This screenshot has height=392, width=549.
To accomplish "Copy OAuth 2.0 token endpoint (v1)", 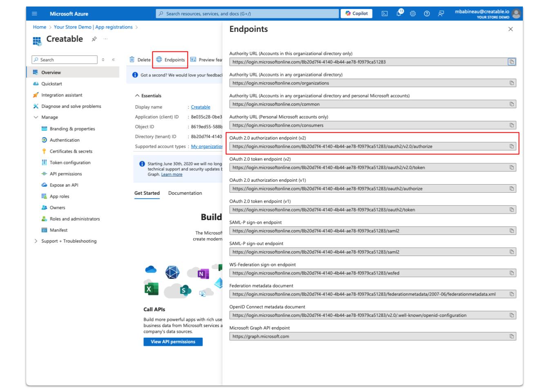I will click(511, 210).
